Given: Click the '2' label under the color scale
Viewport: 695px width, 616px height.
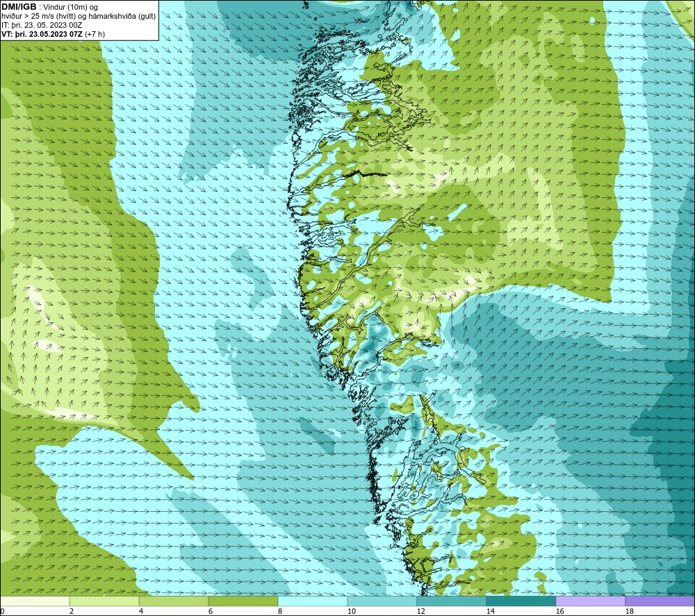Looking at the screenshot, I should (72, 611).
